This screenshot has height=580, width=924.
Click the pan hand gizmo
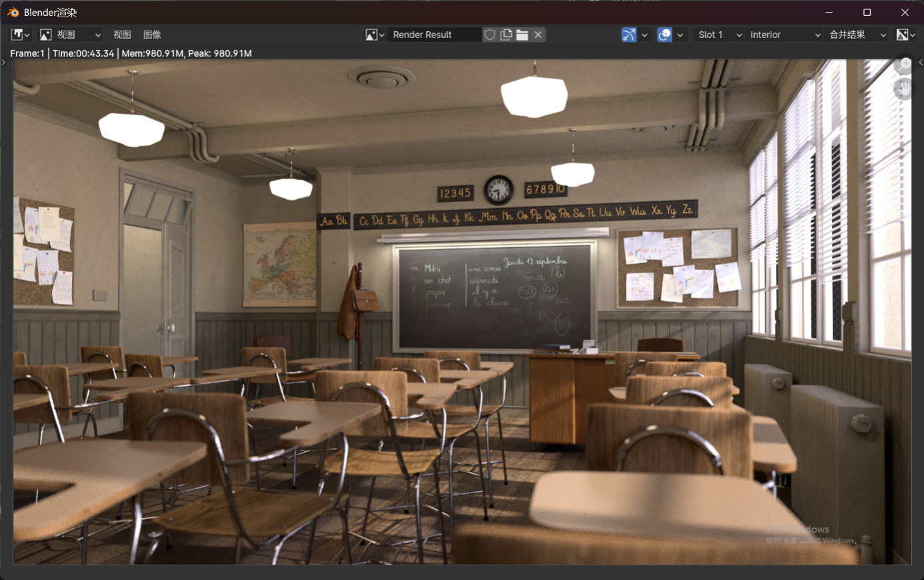pos(903,88)
